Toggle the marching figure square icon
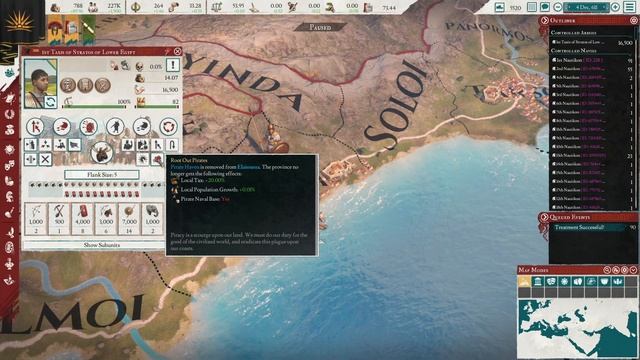Image resolution: width=640 pixels, height=360 pixels. [x=157, y=144]
